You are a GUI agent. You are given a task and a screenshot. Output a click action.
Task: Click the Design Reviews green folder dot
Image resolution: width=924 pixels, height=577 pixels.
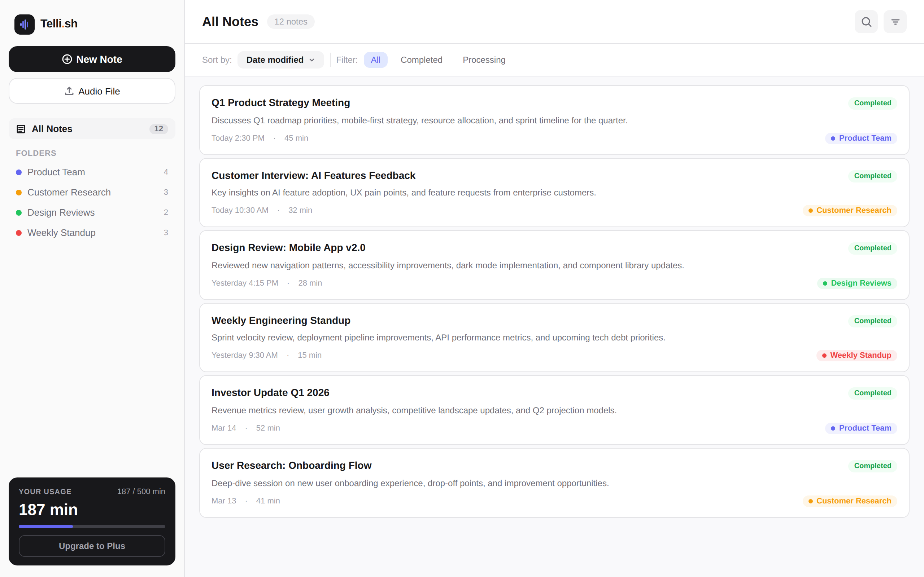click(x=19, y=213)
